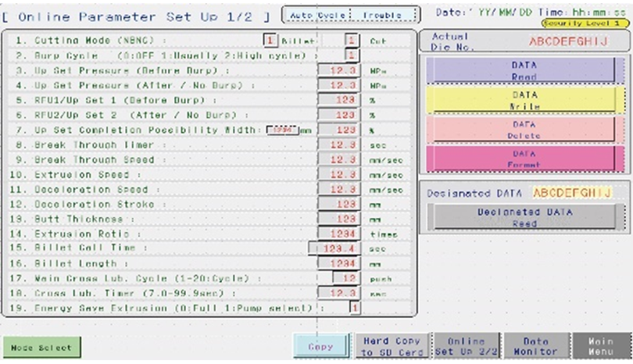Screen dimensions: 633x364
Task: Go to Online Set Up 2/2 page
Action: click(x=466, y=346)
